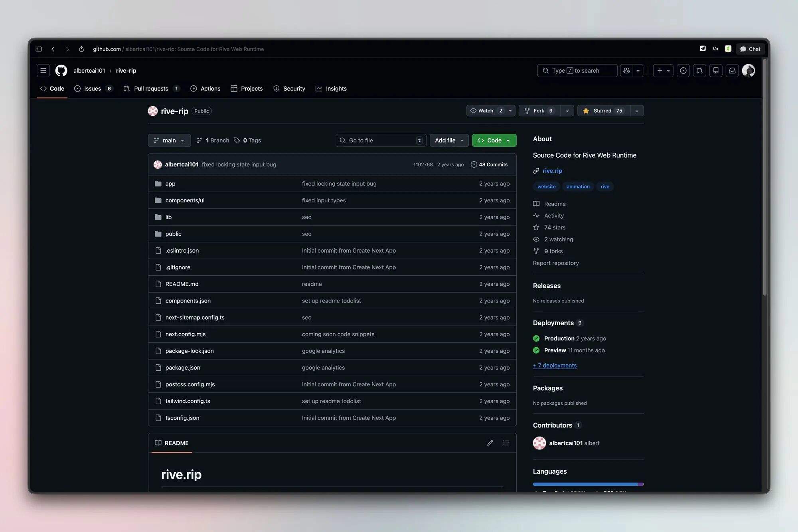Click the green browser extension icon
The width and height of the screenshot is (798, 532).
pos(728,49)
